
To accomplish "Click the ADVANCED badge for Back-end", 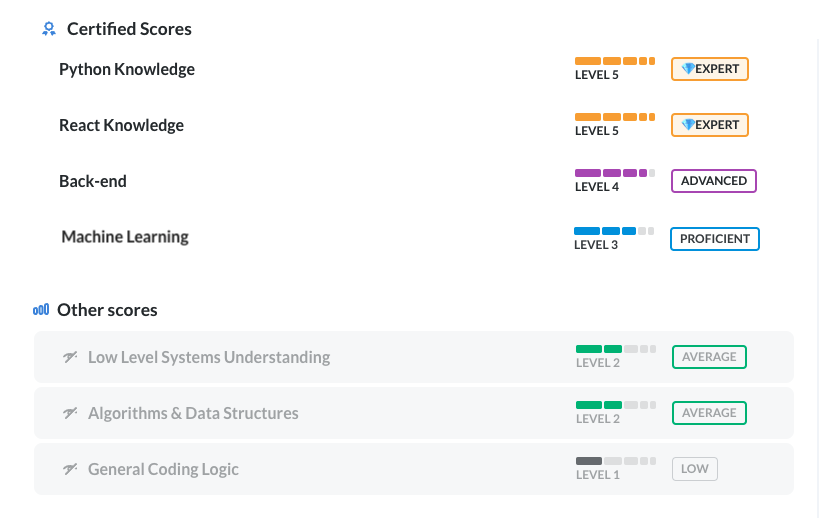I will pos(713,181).
